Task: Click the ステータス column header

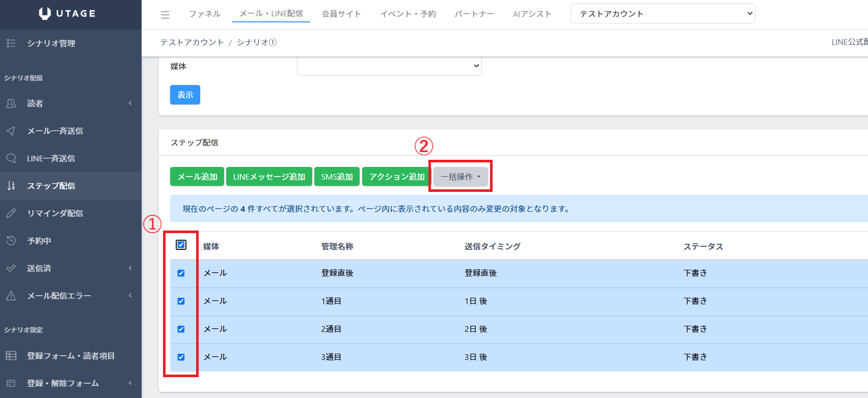Action: click(703, 246)
